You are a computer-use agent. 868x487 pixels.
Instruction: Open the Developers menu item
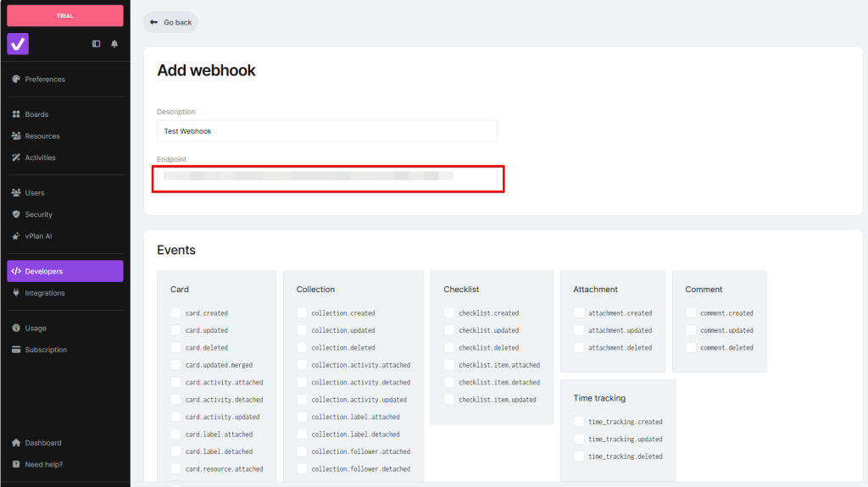coord(65,271)
